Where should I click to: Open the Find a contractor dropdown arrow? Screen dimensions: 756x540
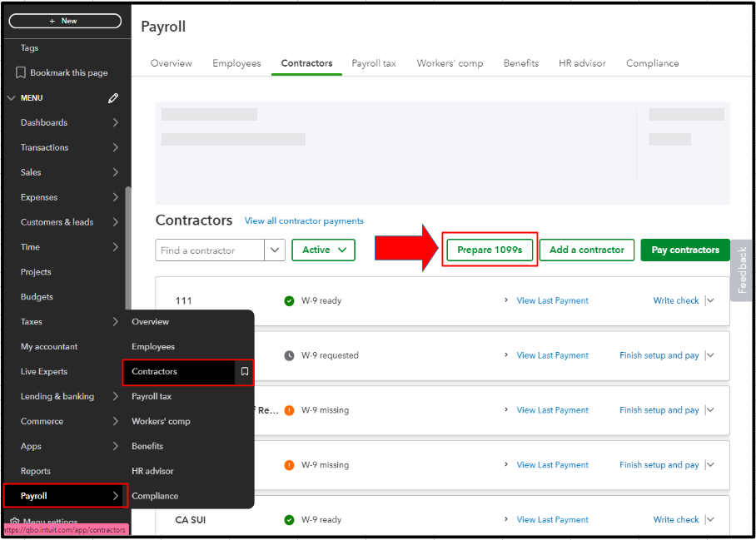pyautogui.click(x=275, y=250)
